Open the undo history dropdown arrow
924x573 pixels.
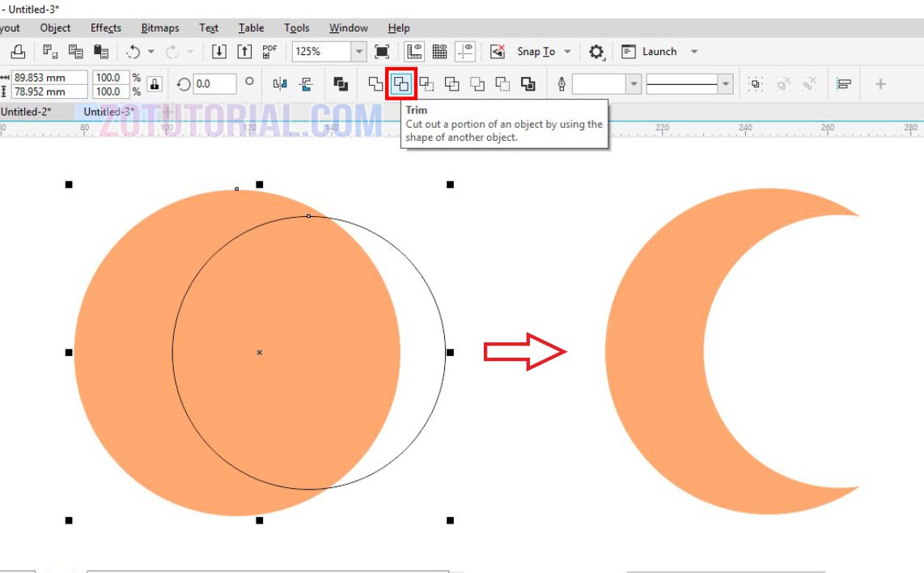[x=150, y=52]
